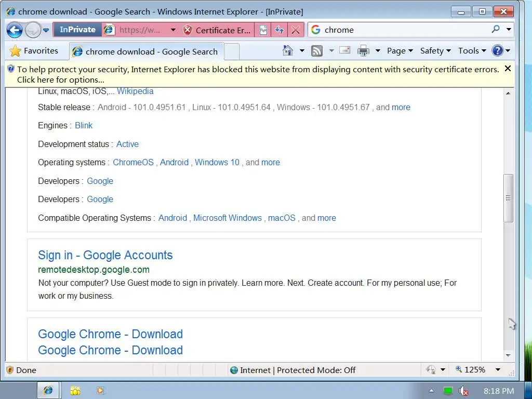
Task: Open the Active development status link
Action: pos(128,144)
